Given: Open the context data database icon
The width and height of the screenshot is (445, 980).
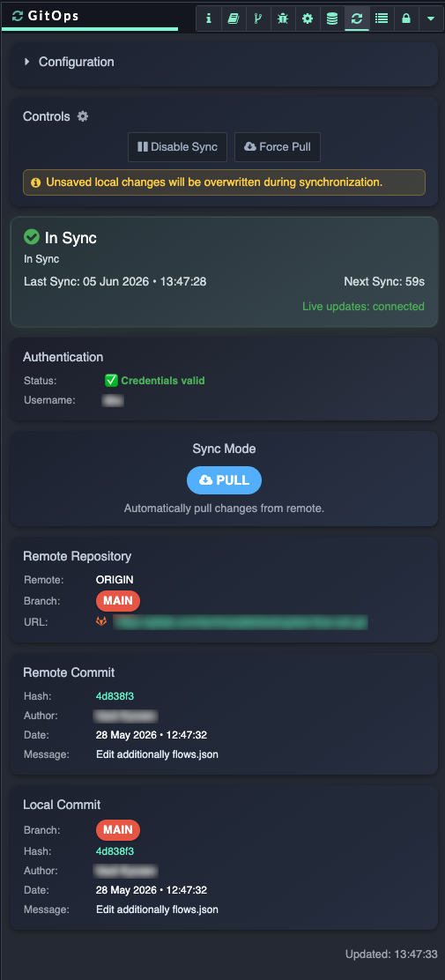Looking at the screenshot, I should tap(332, 19).
